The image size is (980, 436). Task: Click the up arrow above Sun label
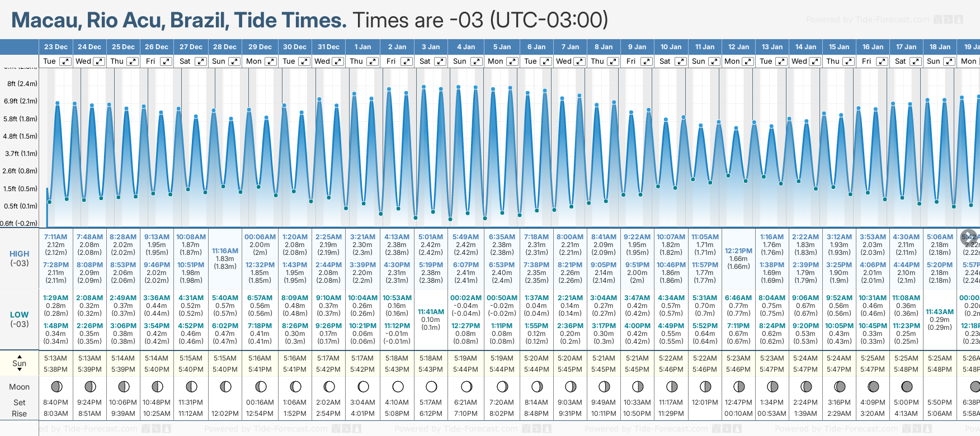coord(20,356)
